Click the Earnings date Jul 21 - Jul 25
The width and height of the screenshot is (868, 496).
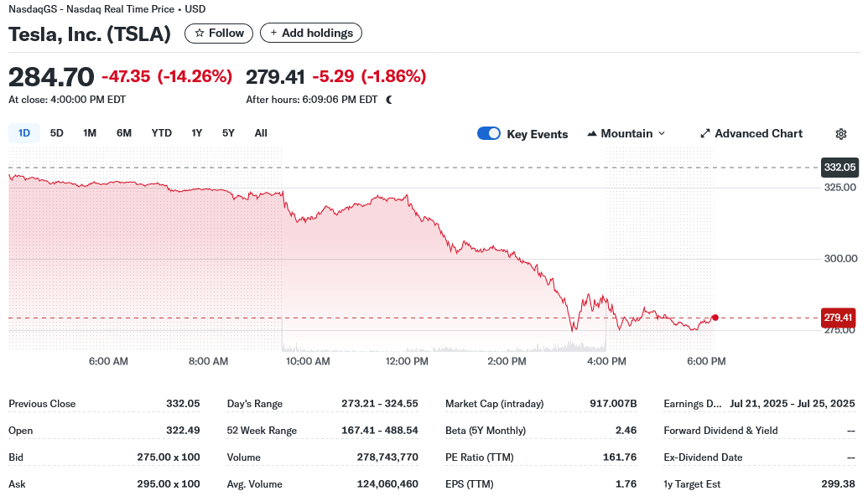tap(793, 404)
